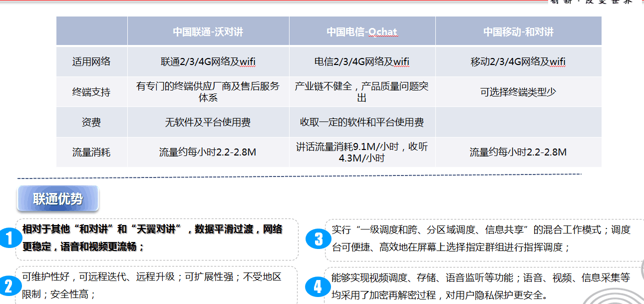The image size is (644, 304).
Task: Select the 终端支持 row label
Action: [91, 92]
